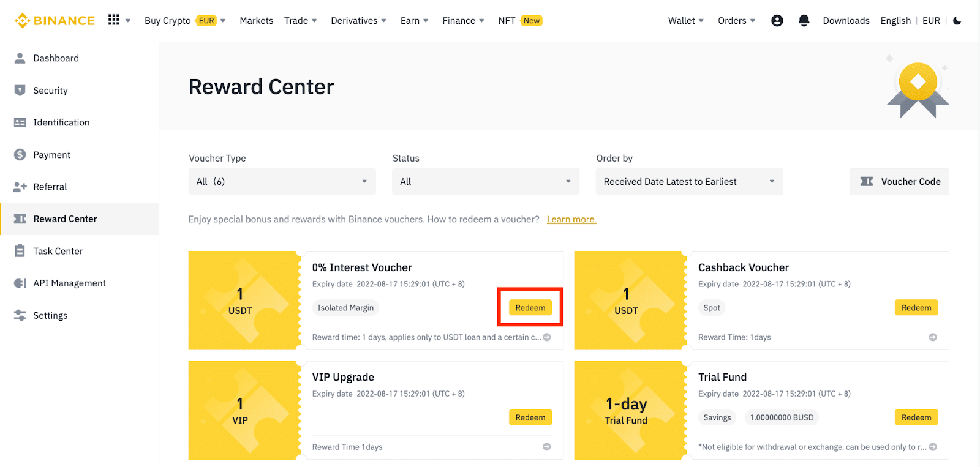The height and width of the screenshot is (467, 980).
Task: Click the 1 USDT 0% Interest voucher thumbnail
Action: pos(244,301)
